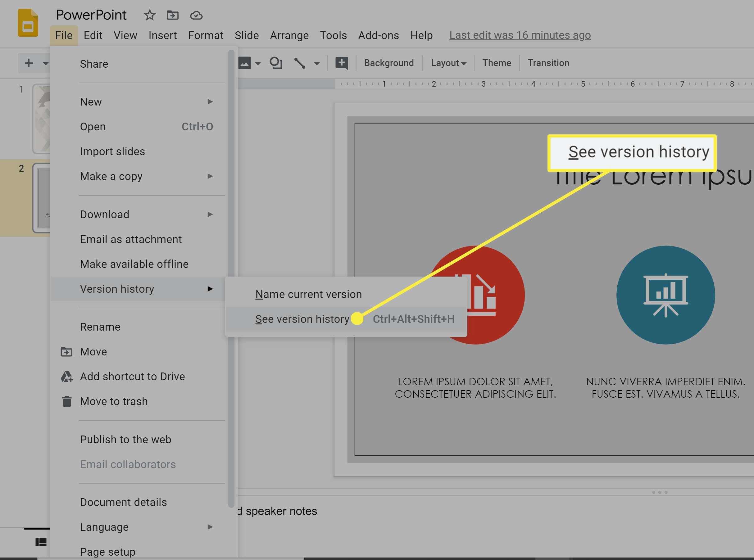Click Name current version
Image resolution: width=754 pixels, height=560 pixels.
(x=346, y=294)
